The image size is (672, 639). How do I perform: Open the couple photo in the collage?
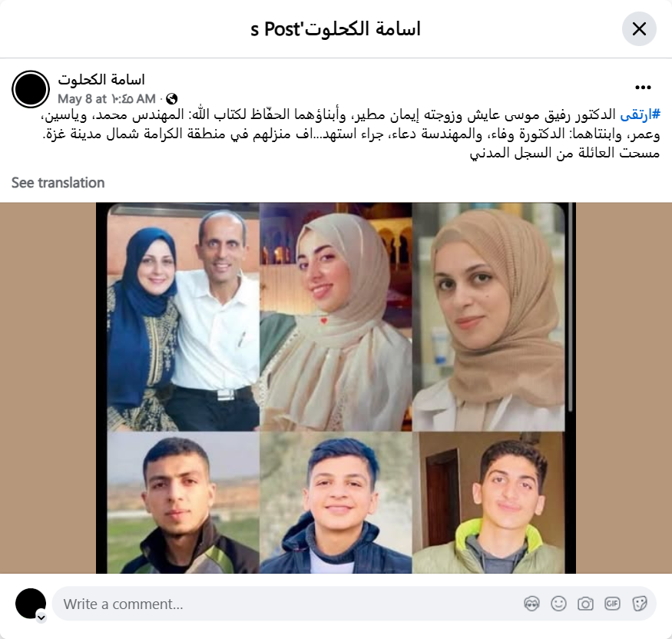coord(183,317)
